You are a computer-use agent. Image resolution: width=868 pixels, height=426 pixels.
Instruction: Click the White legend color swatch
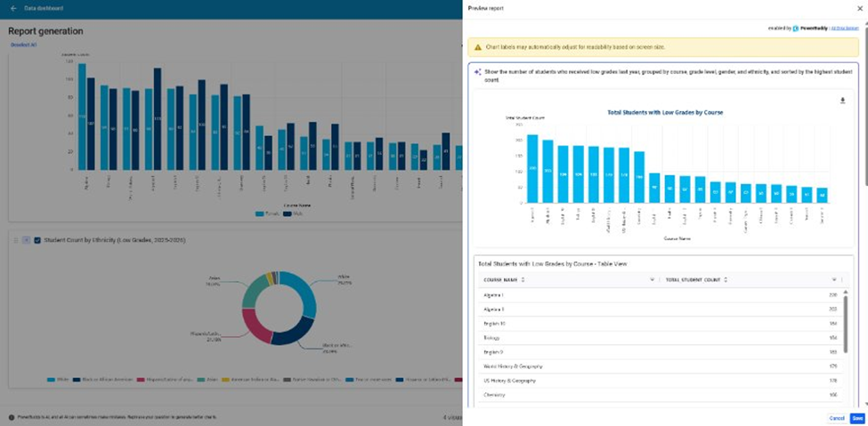pos(50,380)
